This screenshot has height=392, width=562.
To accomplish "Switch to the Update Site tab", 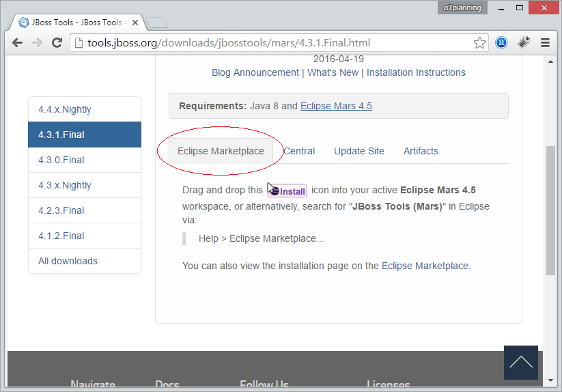I will [359, 151].
